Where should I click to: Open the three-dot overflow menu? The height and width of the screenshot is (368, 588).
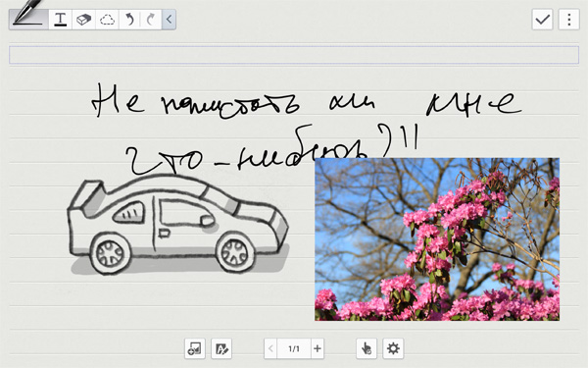(x=568, y=20)
